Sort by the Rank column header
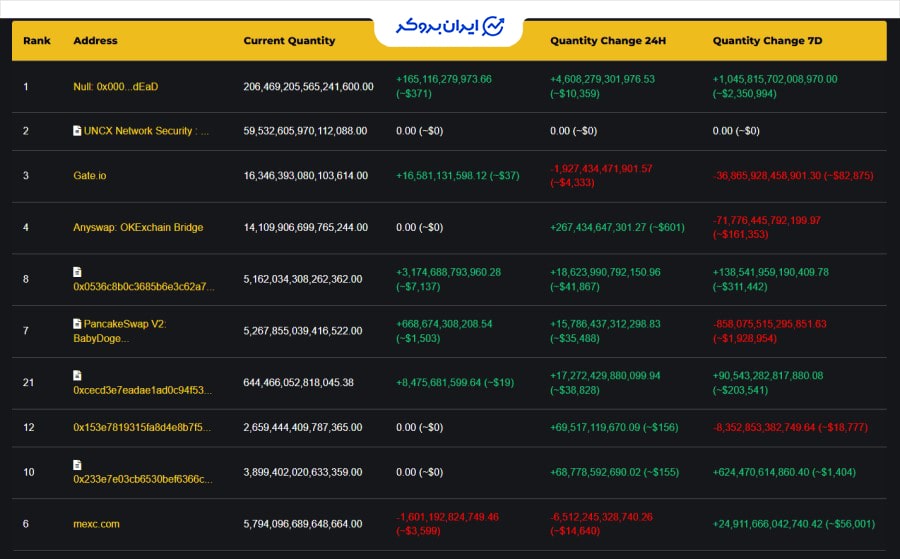Viewport: 900px width, 559px height. (37, 41)
